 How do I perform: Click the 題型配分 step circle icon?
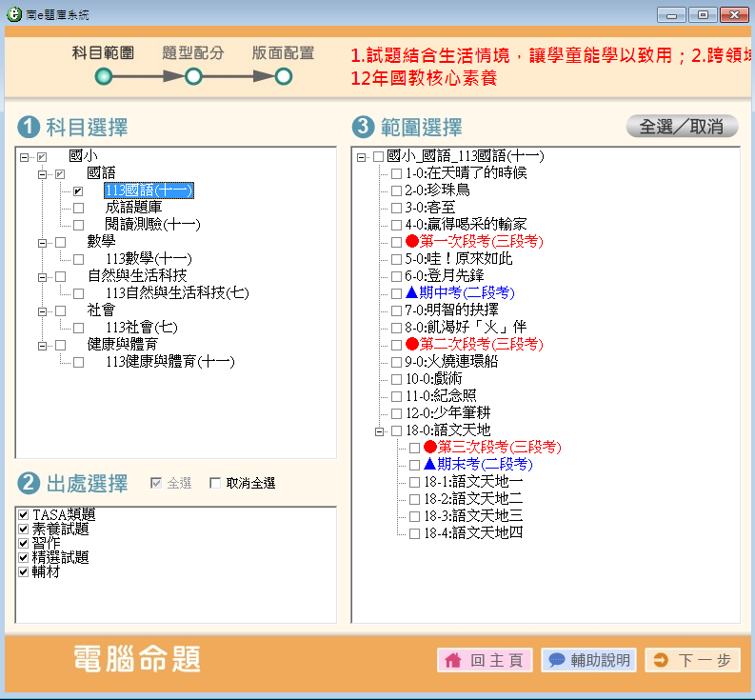pyautogui.click(x=193, y=76)
